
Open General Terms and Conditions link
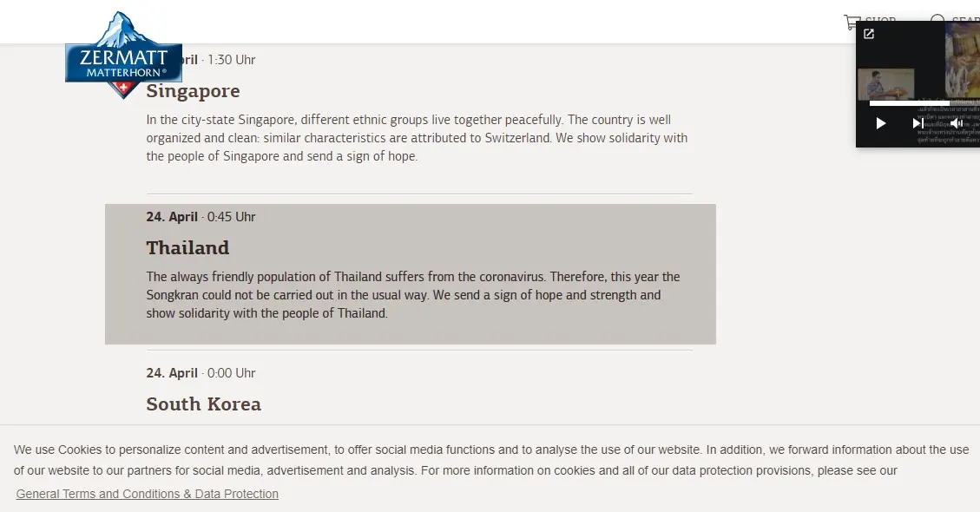pos(148,494)
